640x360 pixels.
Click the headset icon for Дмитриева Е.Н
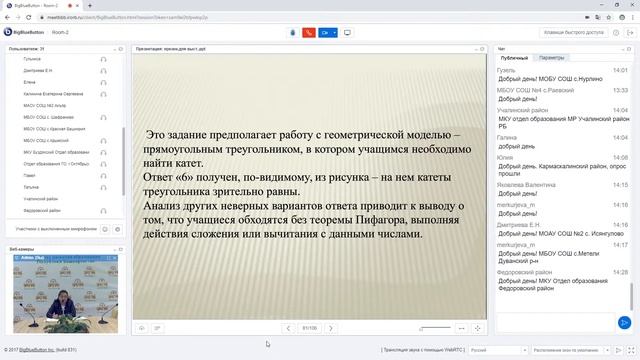(103, 71)
